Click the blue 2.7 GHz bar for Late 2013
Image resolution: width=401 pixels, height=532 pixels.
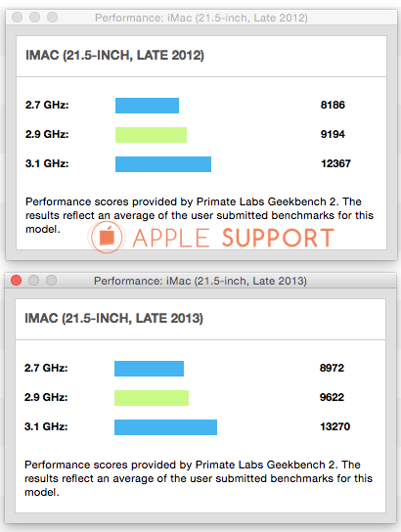click(149, 369)
